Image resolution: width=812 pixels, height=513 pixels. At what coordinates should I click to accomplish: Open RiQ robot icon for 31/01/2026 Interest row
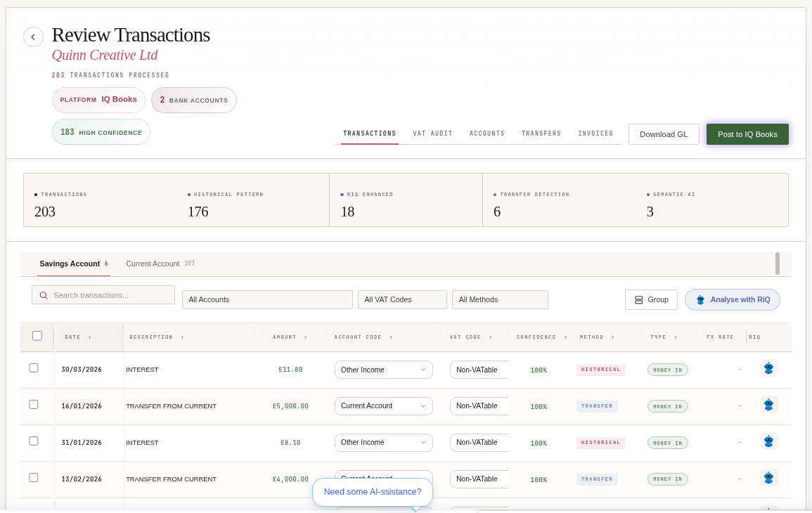[768, 441]
